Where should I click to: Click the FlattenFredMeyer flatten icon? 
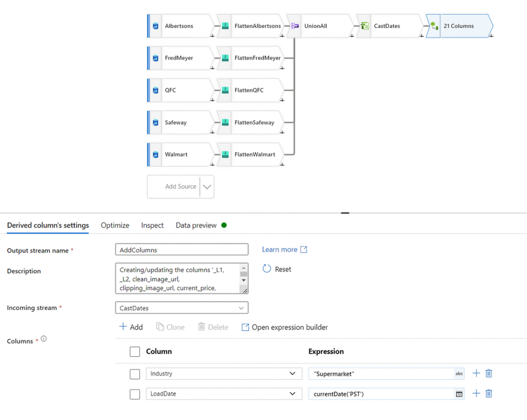[225, 58]
